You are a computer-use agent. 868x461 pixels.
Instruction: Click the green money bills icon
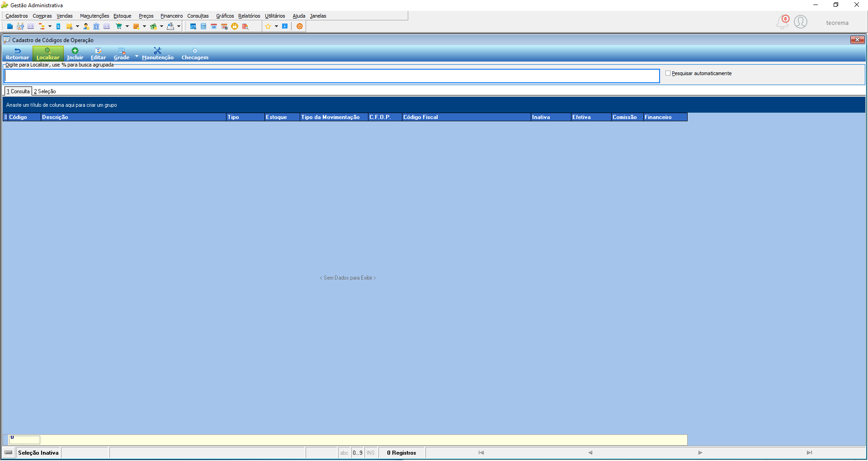[153, 26]
